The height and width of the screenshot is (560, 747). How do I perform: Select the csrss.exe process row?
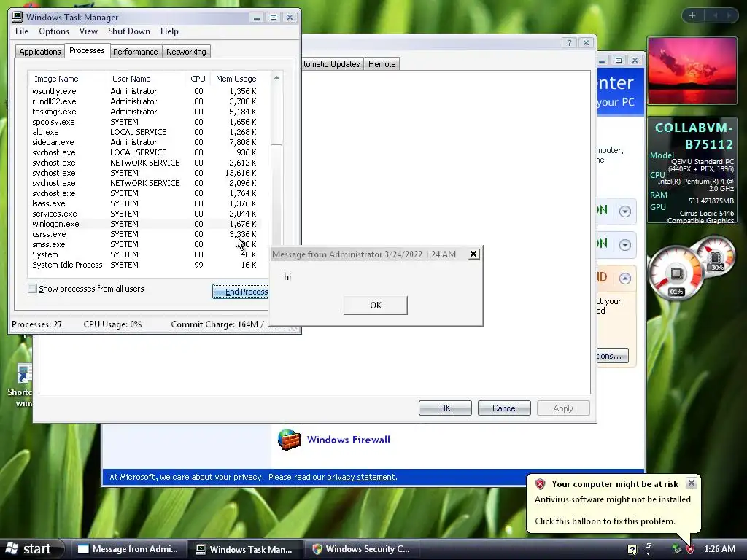point(144,234)
